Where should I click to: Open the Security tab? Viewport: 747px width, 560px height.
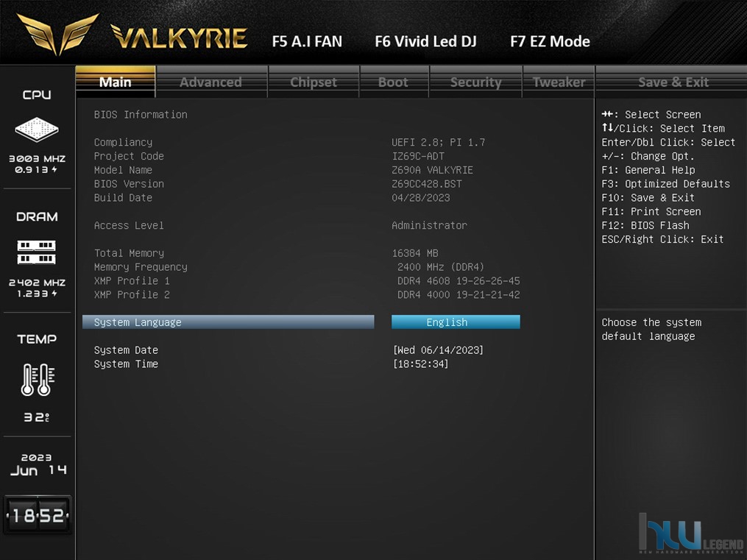coord(476,82)
